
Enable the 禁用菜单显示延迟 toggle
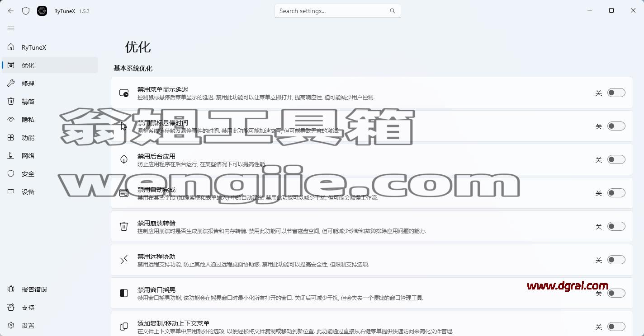coord(616,93)
